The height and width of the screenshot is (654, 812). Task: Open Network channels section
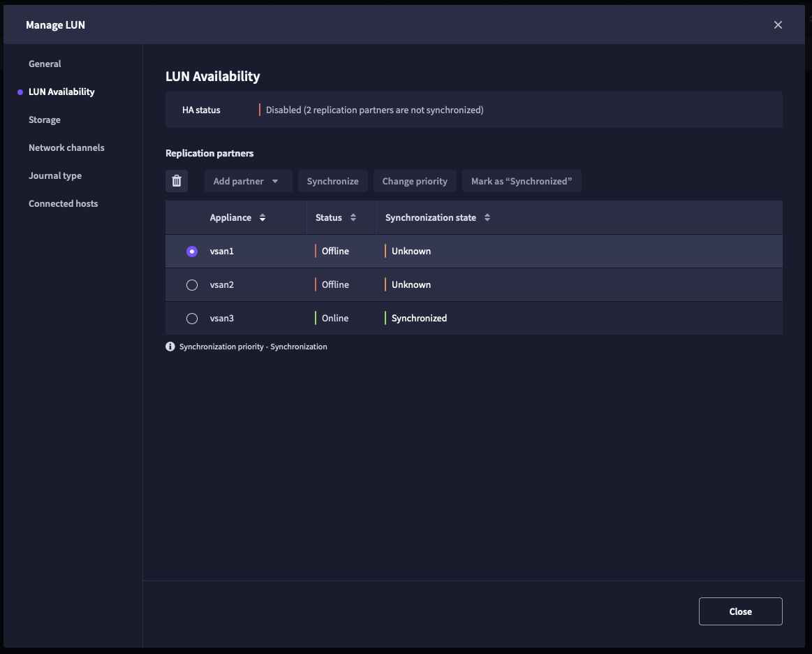(x=66, y=147)
